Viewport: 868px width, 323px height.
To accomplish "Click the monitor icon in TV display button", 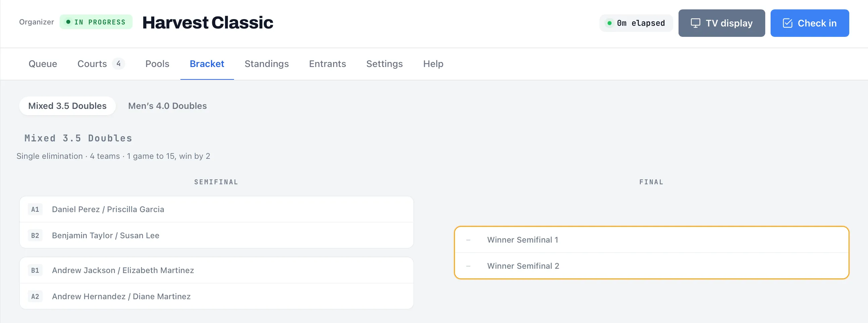I will coord(695,23).
